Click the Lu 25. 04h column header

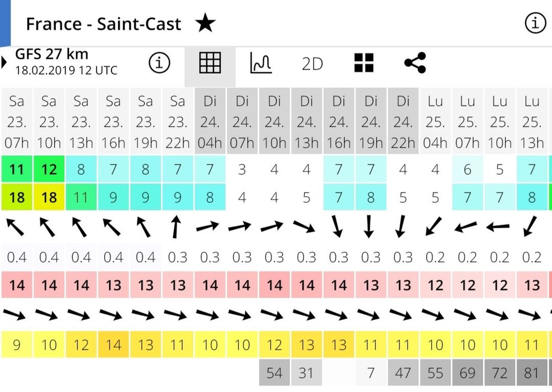point(435,121)
